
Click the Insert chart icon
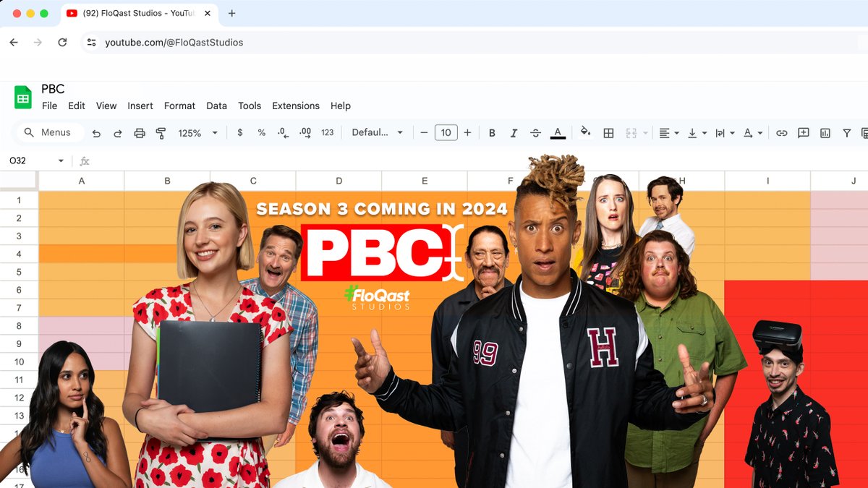point(825,133)
